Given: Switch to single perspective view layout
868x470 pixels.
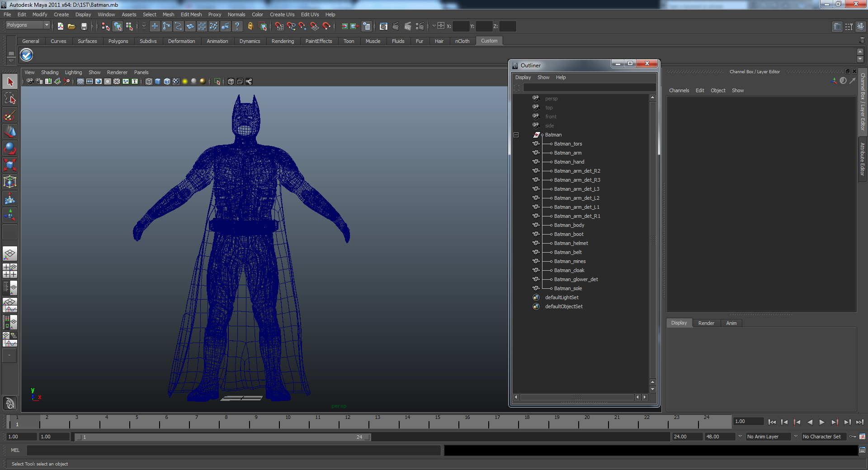Looking at the screenshot, I should point(10,254).
